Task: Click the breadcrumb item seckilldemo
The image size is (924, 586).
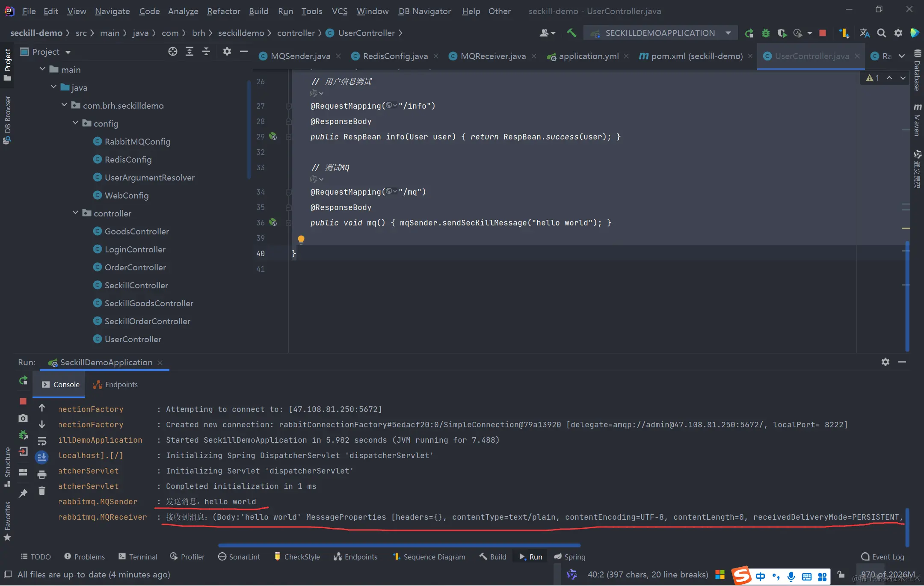Action: coord(241,33)
